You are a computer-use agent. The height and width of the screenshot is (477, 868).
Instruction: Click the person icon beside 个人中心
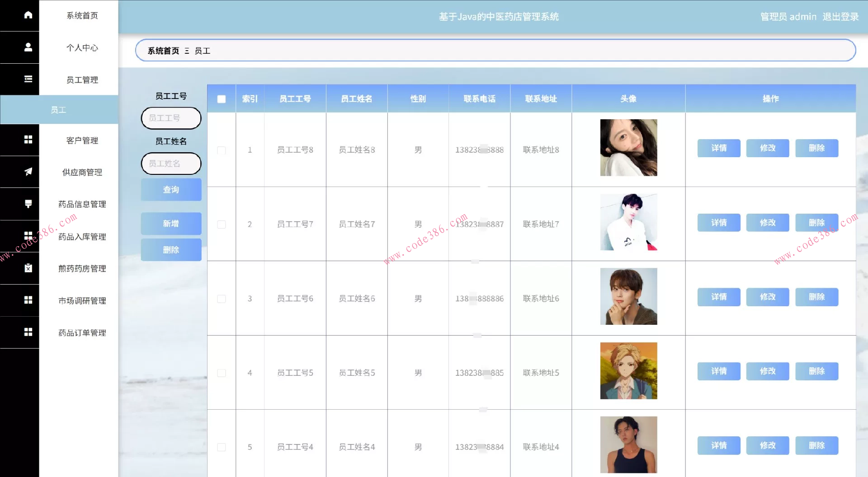28,47
